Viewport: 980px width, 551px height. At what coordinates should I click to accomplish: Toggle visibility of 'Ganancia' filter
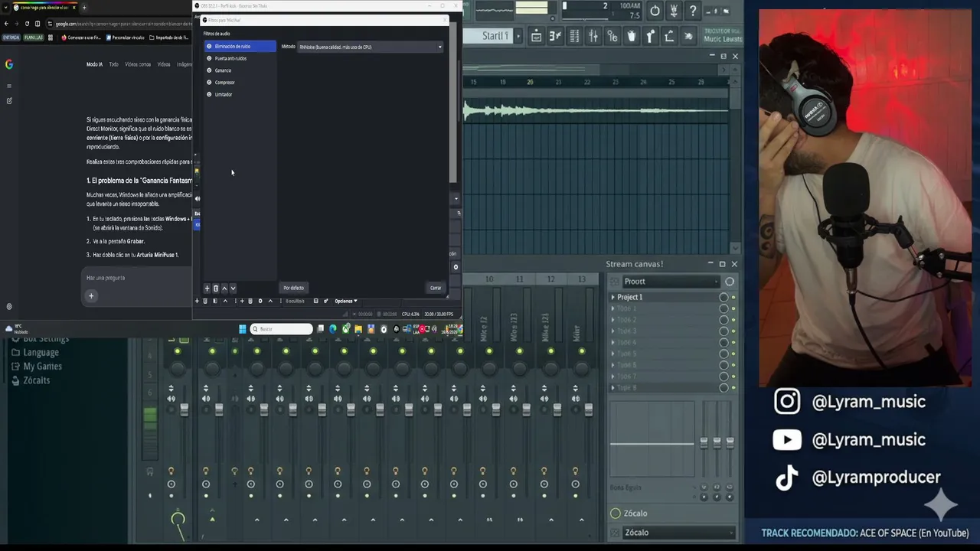(x=209, y=70)
